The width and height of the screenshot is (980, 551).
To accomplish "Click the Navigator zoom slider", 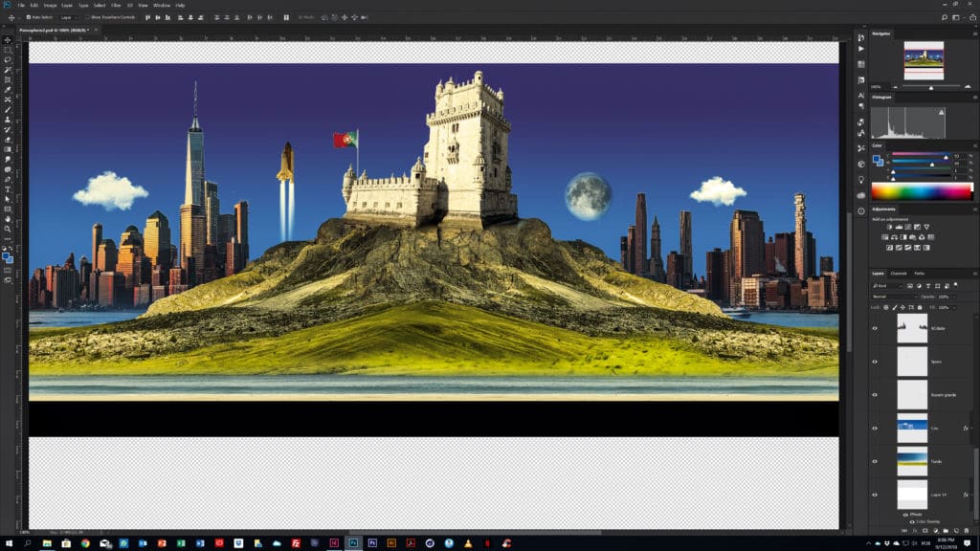I will pyautogui.click(x=931, y=87).
